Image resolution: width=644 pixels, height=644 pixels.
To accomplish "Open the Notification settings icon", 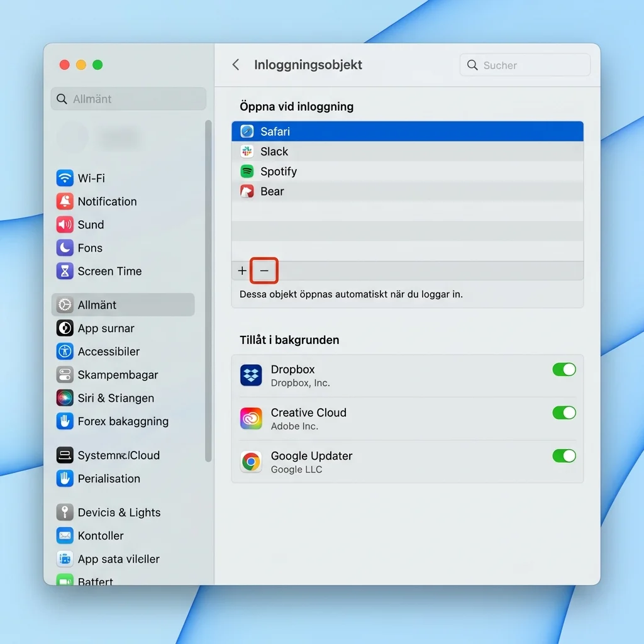I will click(65, 201).
